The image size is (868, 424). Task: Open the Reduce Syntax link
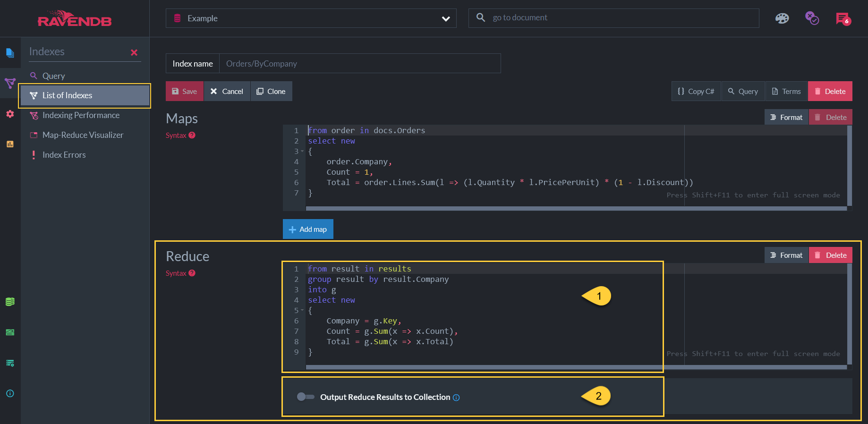click(176, 273)
